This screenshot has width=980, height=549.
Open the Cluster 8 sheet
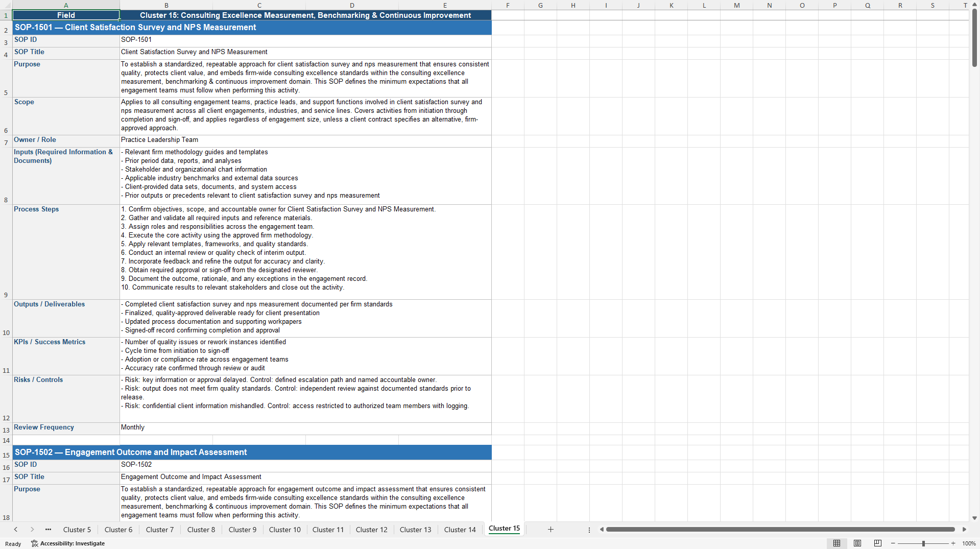201,530
